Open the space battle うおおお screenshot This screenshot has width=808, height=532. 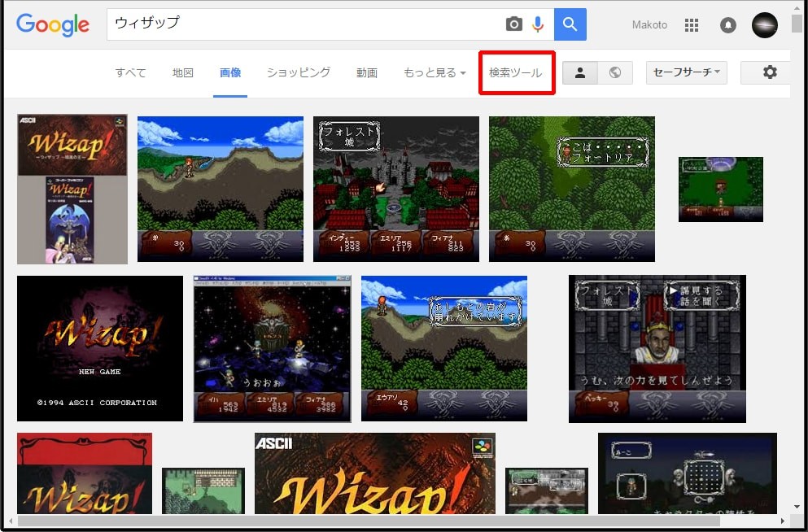pos(272,349)
